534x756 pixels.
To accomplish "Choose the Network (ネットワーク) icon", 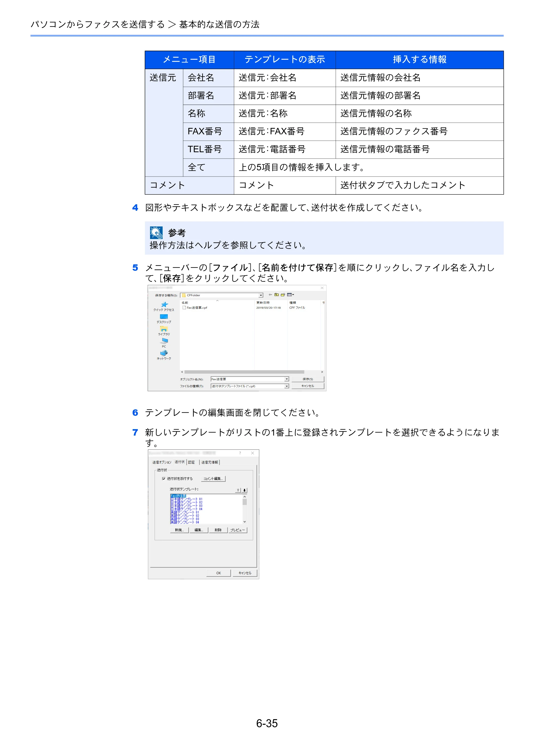I will point(164,353).
